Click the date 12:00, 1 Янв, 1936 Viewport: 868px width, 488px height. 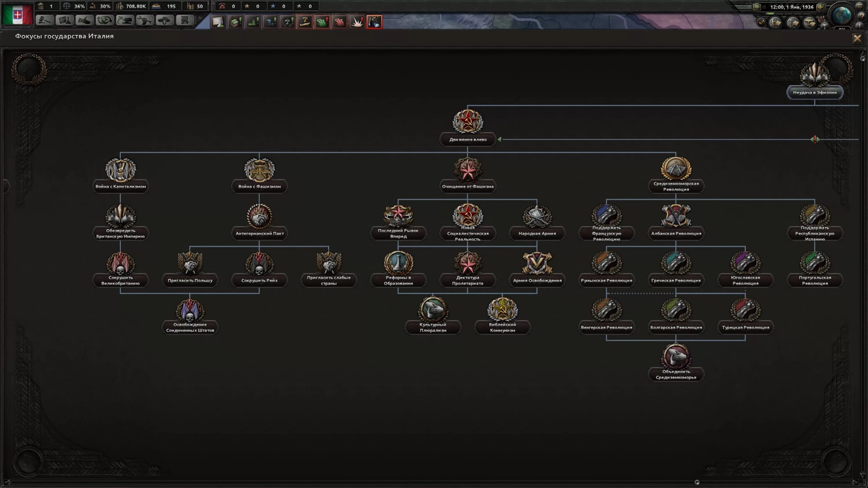pyautogui.click(x=792, y=7)
